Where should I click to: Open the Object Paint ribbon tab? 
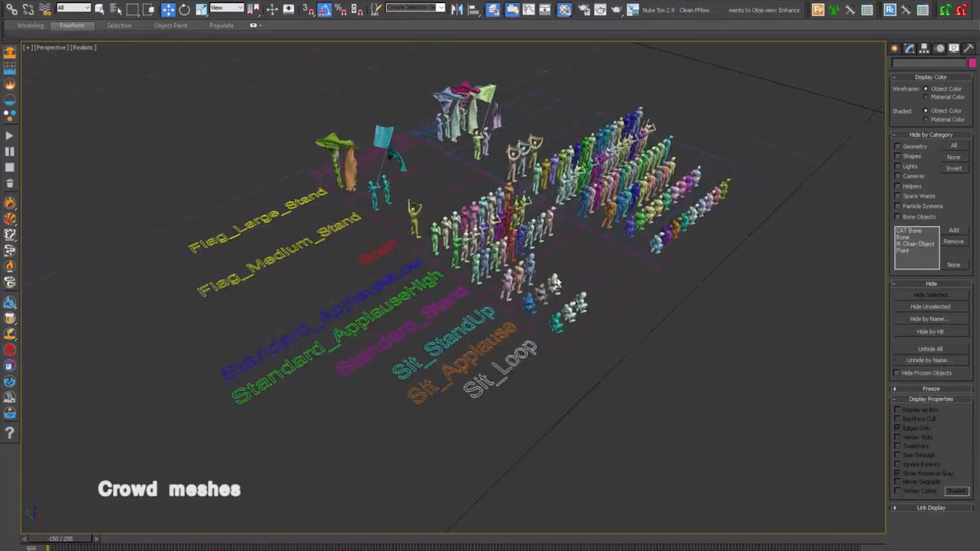[170, 26]
